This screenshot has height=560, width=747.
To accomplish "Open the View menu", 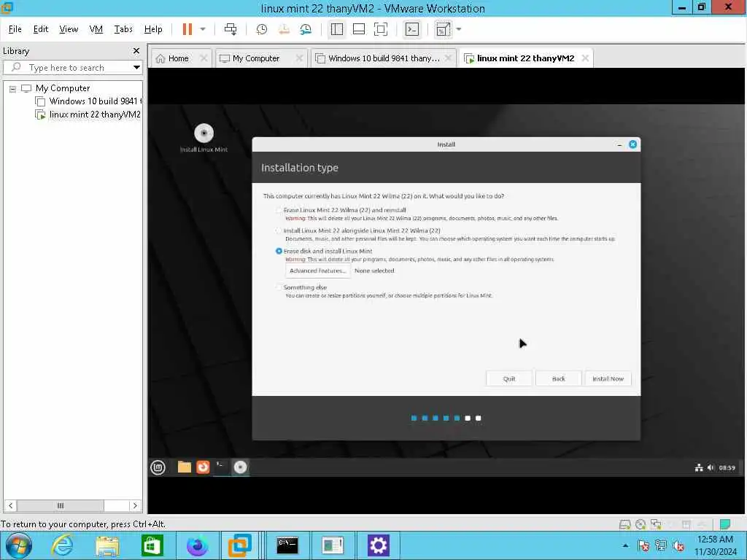I will tap(69, 29).
